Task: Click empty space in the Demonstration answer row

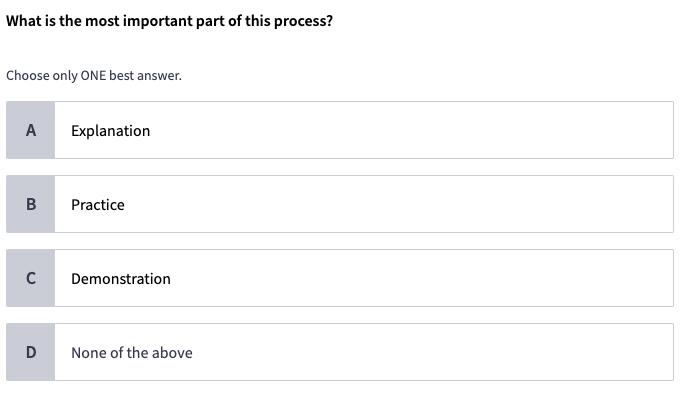Action: (421, 278)
